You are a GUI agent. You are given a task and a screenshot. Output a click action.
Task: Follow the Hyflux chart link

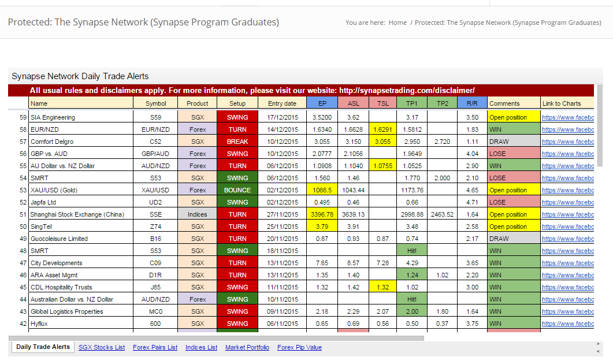pos(567,324)
